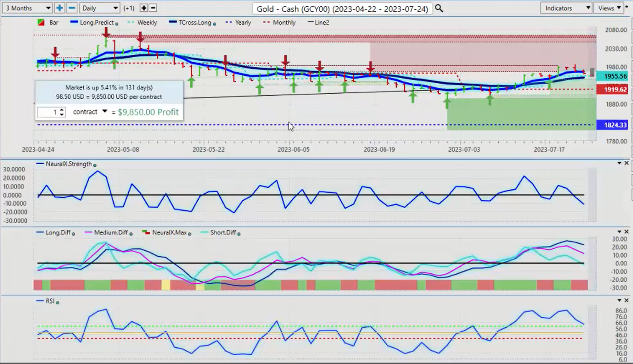The width and height of the screenshot is (633, 364).
Task: Open the contract unit dropdown arrow
Action: pos(104,112)
